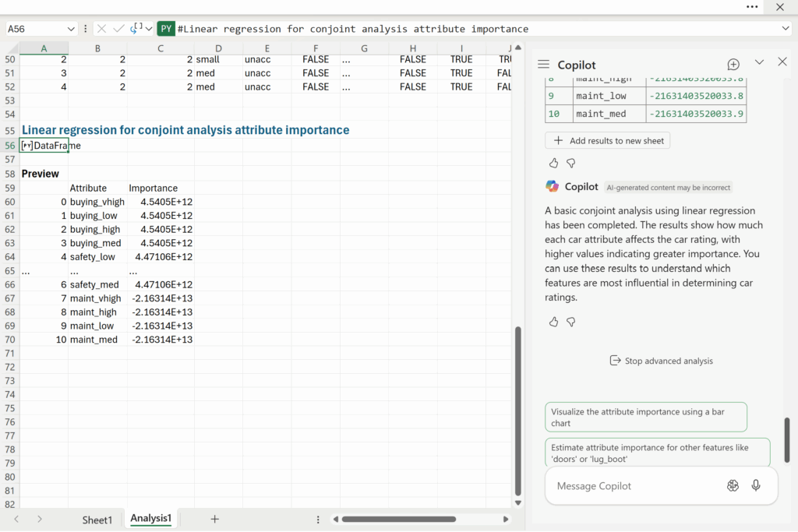
Task: Select the Analysis1 sheet tab
Action: click(150, 519)
